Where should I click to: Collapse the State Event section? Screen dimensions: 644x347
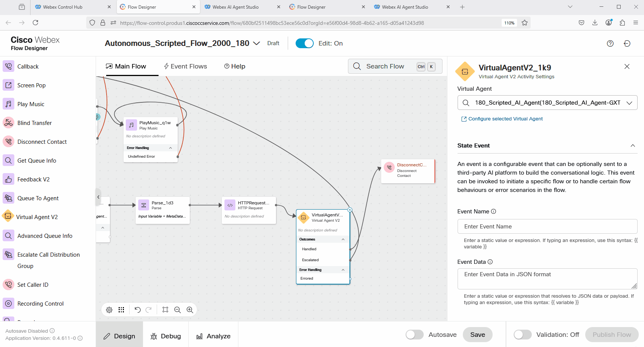point(632,146)
